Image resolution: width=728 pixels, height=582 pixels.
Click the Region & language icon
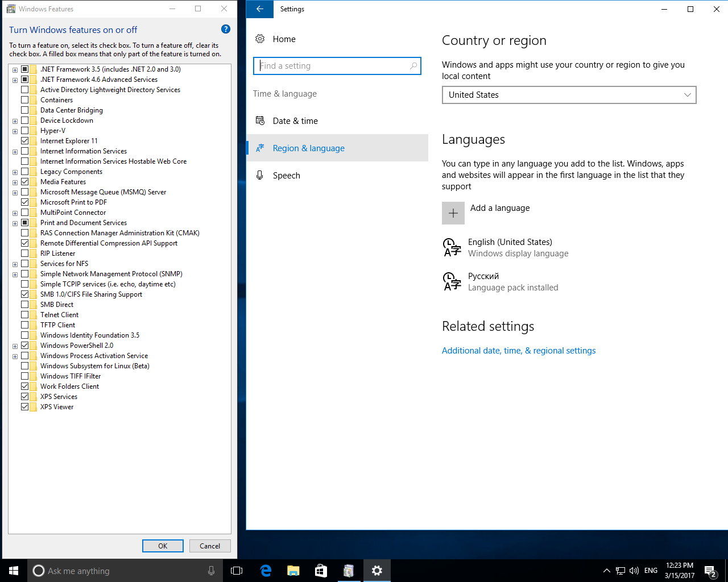click(x=260, y=148)
